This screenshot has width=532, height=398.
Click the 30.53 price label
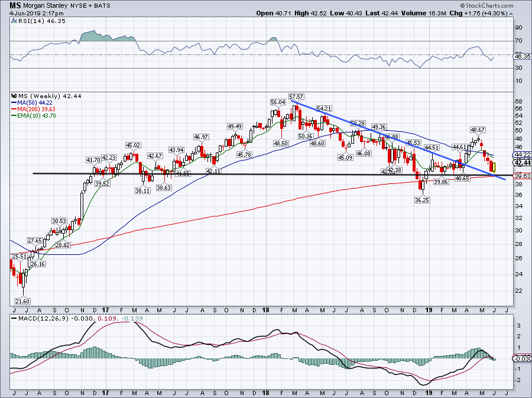[59, 221]
